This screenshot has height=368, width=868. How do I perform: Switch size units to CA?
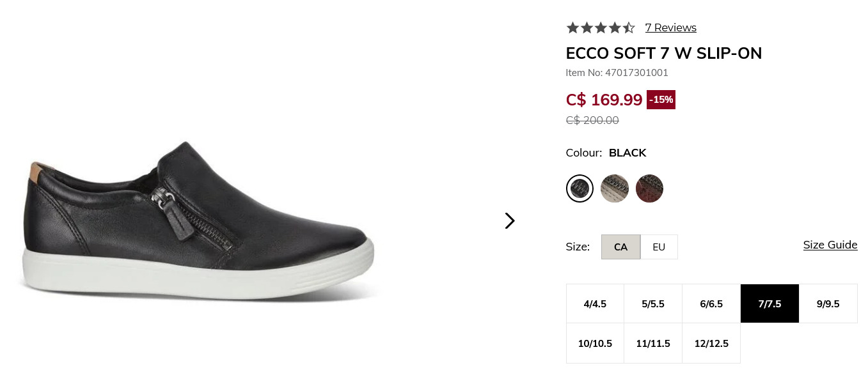tap(620, 247)
